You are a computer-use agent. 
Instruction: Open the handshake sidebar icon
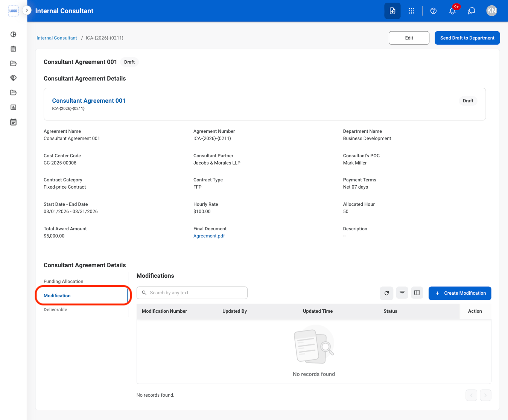[13, 78]
